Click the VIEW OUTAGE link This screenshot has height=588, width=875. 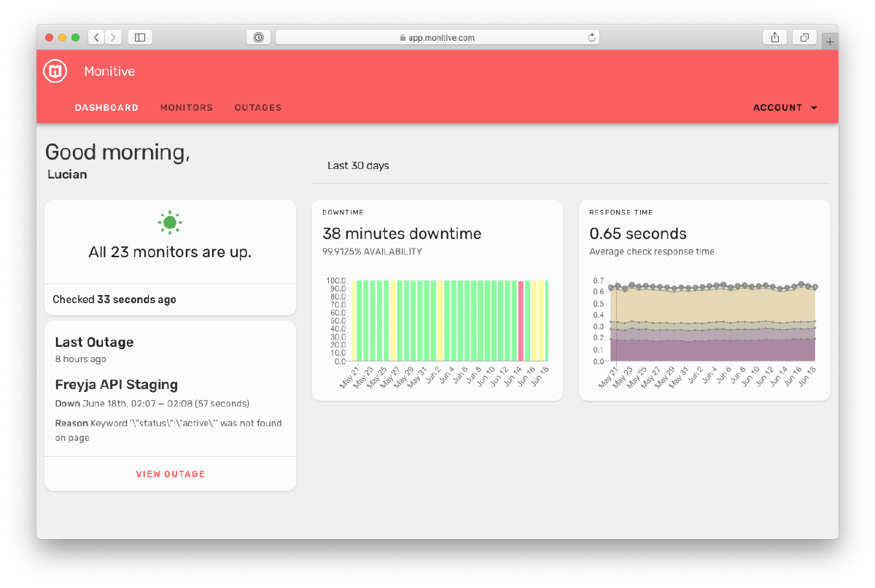pyautogui.click(x=170, y=474)
